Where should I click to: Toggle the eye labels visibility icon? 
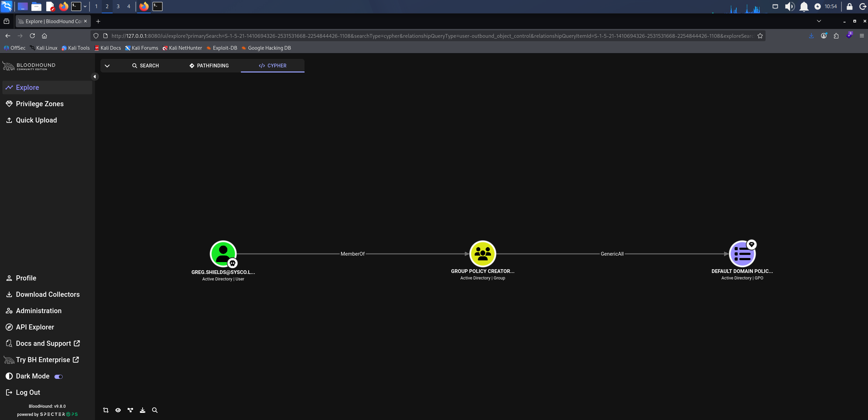tap(118, 410)
